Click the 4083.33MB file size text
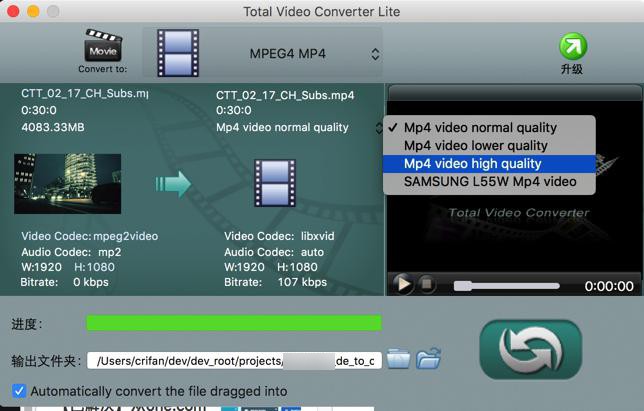This screenshot has height=411, width=644. click(x=53, y=127)
